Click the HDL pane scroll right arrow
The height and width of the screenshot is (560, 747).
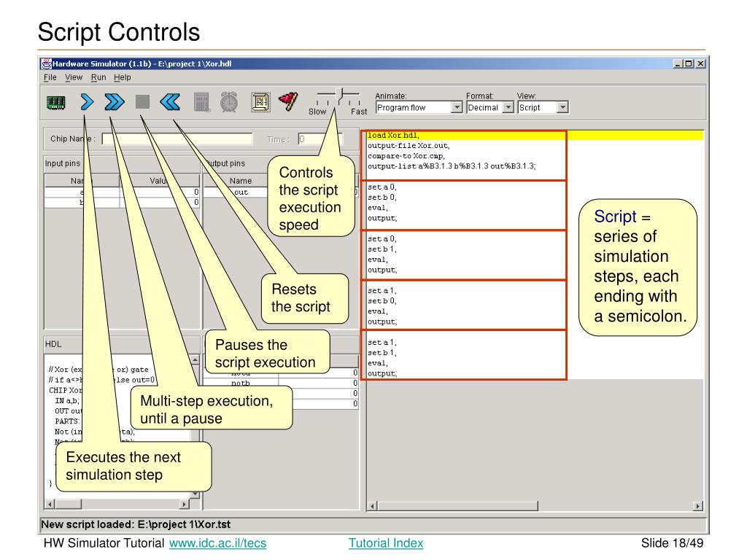pyautogui.click(x=184, y=504)
